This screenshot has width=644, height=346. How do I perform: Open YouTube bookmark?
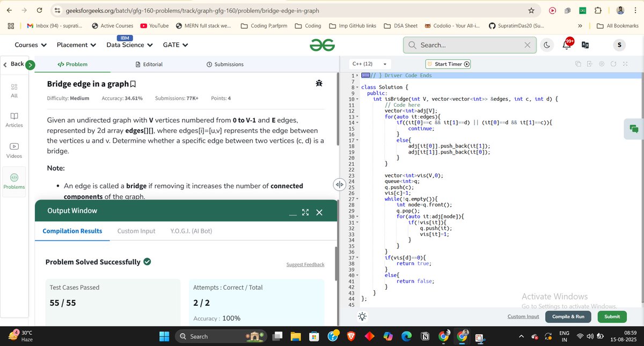pyautogui.click(x=154, y=26)
